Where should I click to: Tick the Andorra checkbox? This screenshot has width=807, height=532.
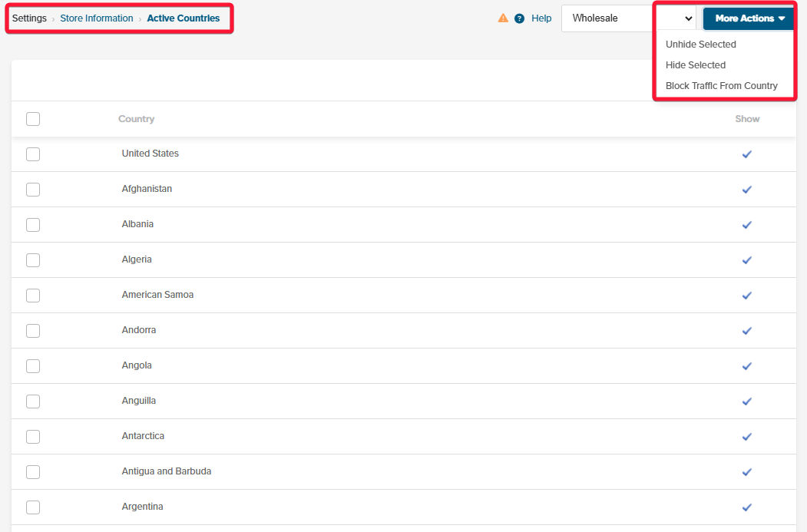(33, 331)
